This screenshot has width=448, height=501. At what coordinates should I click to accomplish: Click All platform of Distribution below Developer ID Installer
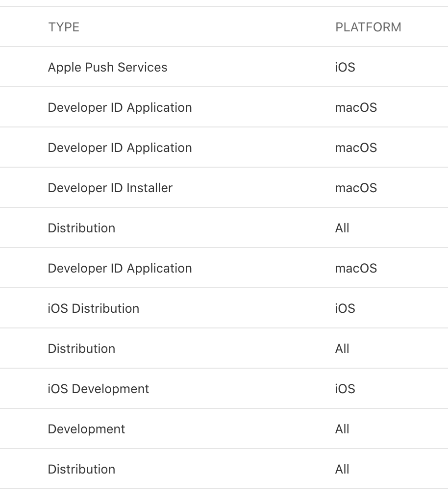(x=342, y=228)
